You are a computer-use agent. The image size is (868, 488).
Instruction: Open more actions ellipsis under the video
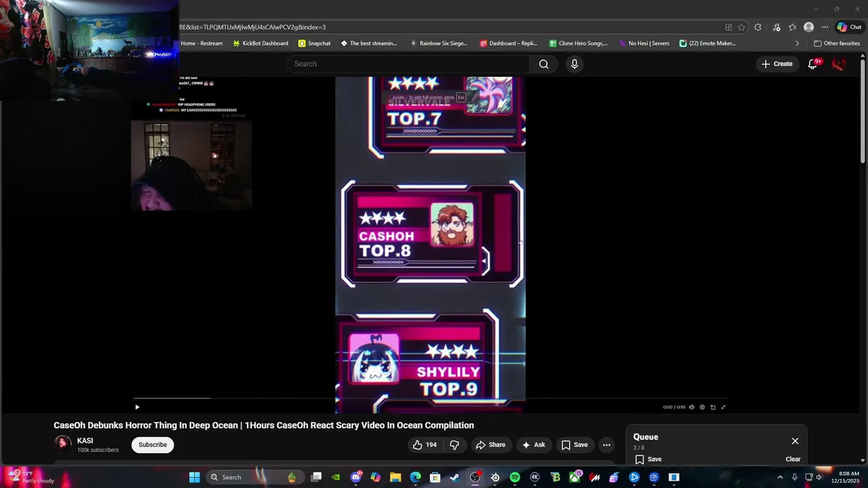tap(606, 445)
